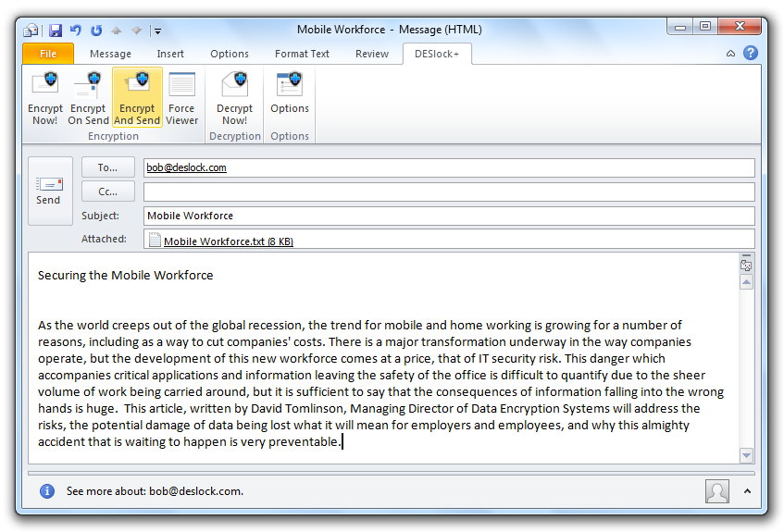Select Encrypt On Send in ribbon
This screenshot has height=532, width=784.
click(88, 98)
